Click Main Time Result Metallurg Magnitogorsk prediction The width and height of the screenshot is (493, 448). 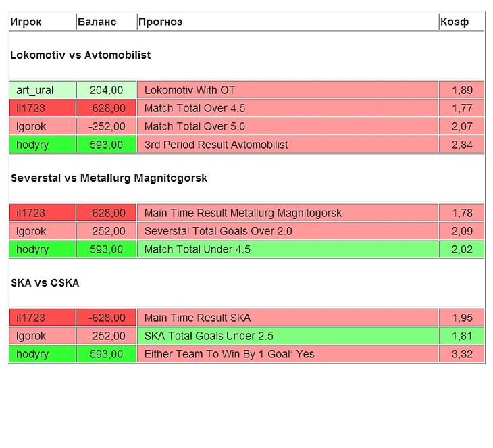click(x=243, y=213)
